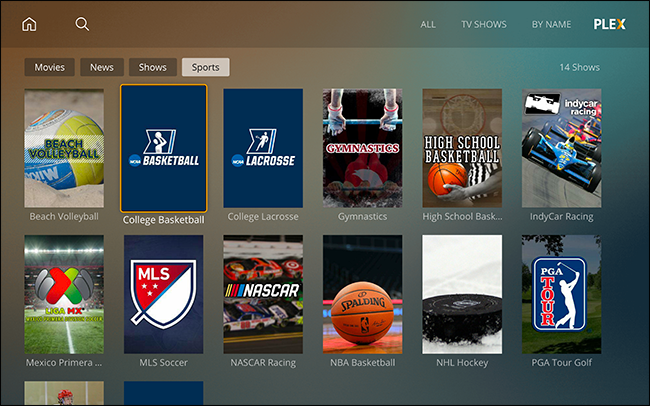
Task: Open the Beach Volleyball poster
Action: point(64,148)
